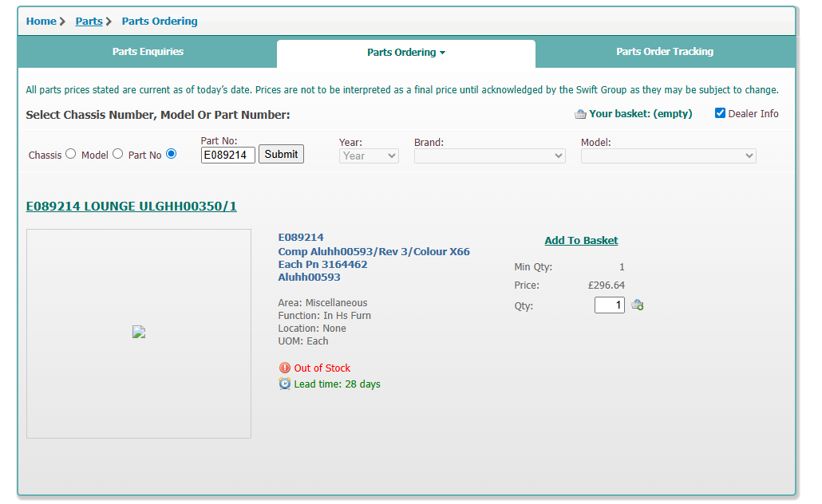Click the red Out of Stock warning icon
The width and height of the screenshot is (822, 504).
coord(285,368)
